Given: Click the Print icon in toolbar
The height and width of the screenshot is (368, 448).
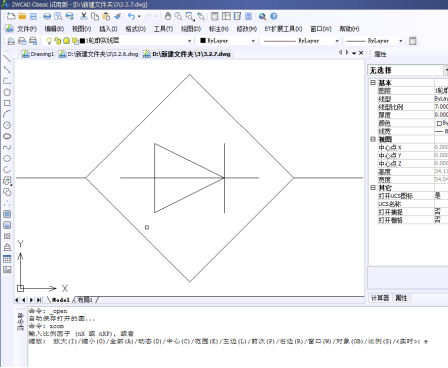Looking at the screenshot, I should tap(47, 16).
